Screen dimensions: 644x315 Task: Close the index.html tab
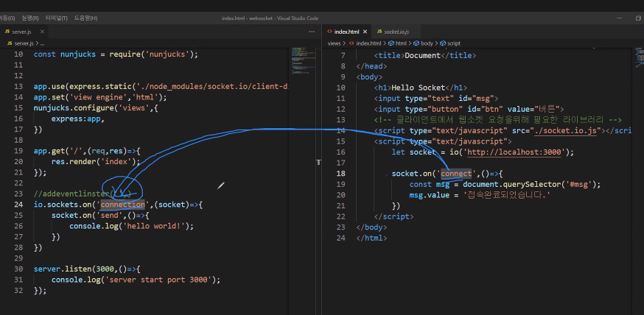[x=365, y=32]
